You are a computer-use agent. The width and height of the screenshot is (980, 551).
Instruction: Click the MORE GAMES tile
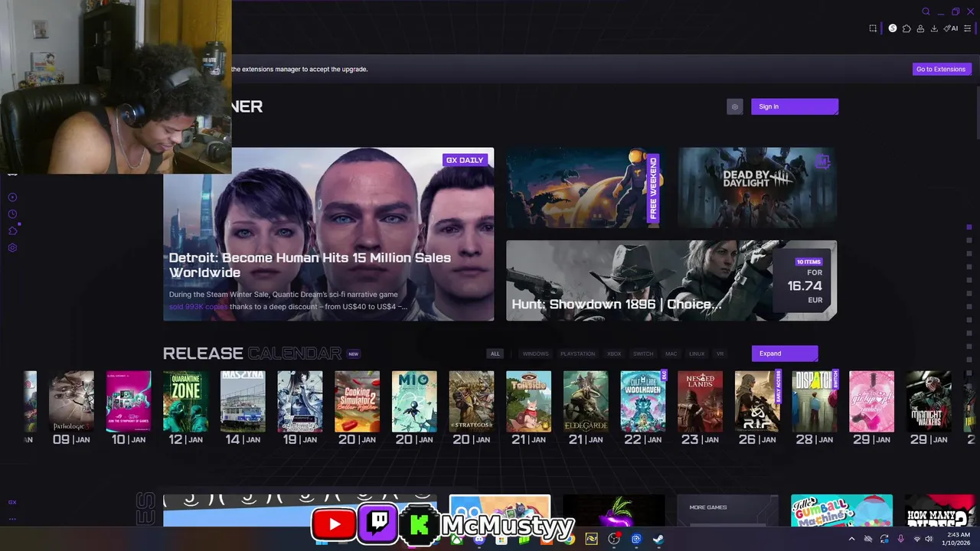click(727, 510)
